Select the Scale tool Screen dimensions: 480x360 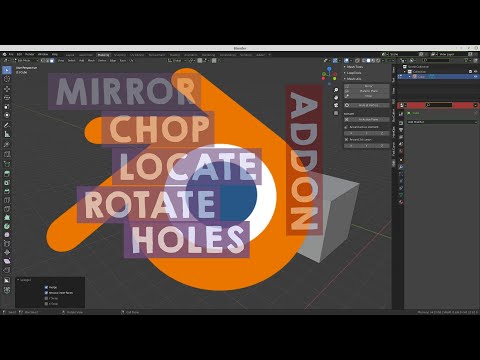(7, 107)
